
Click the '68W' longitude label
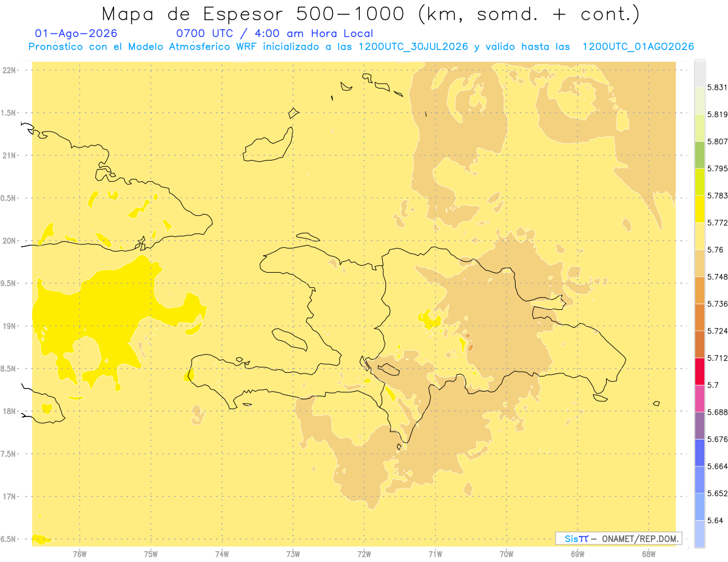click(648, 554)
